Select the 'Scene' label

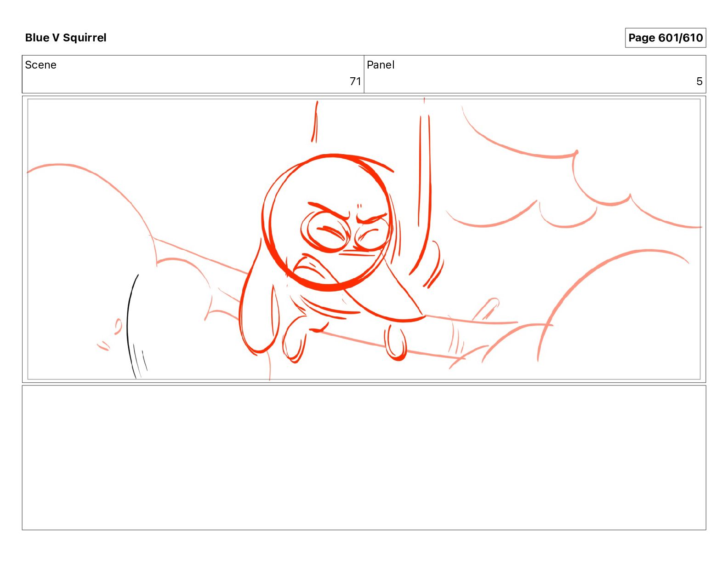click(x=40, y=65)
